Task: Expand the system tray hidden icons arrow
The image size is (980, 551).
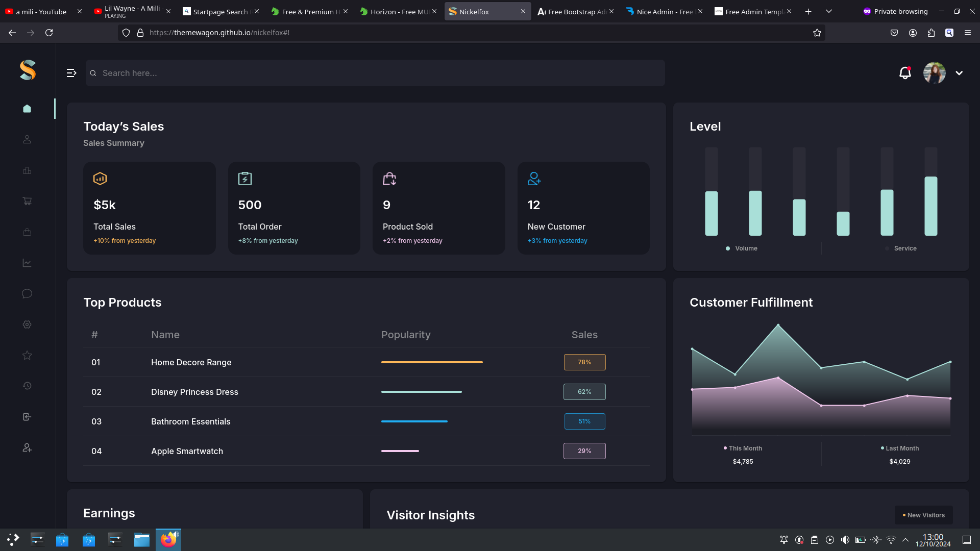Action: pyautogui.click(x=905, y=540)
